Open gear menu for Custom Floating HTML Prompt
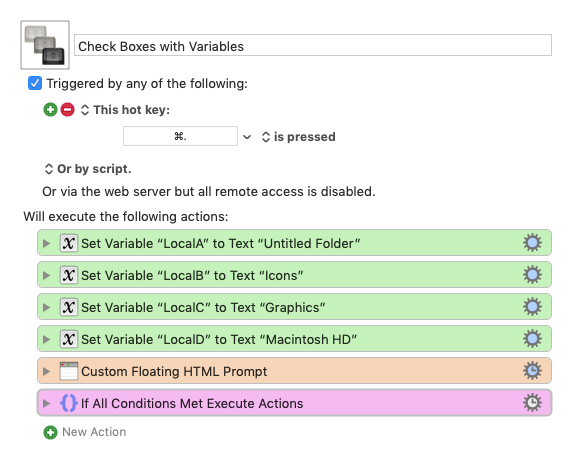 (532, 371)
